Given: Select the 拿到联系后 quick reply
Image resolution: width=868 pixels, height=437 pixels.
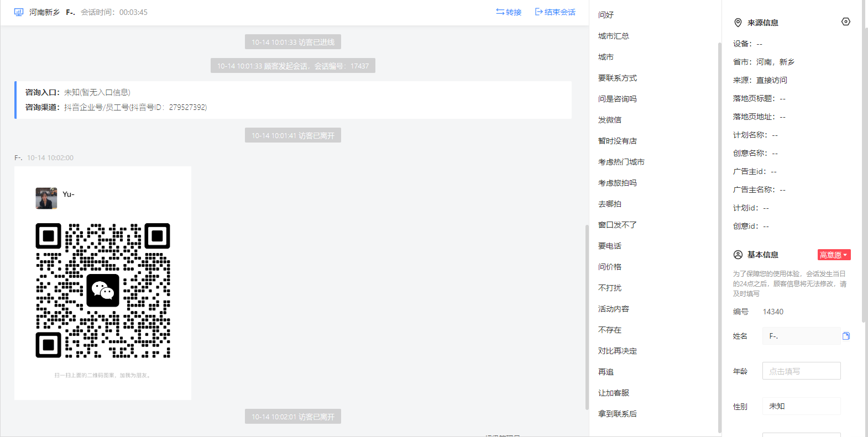Looking at the screenshot, I should 618,414.
